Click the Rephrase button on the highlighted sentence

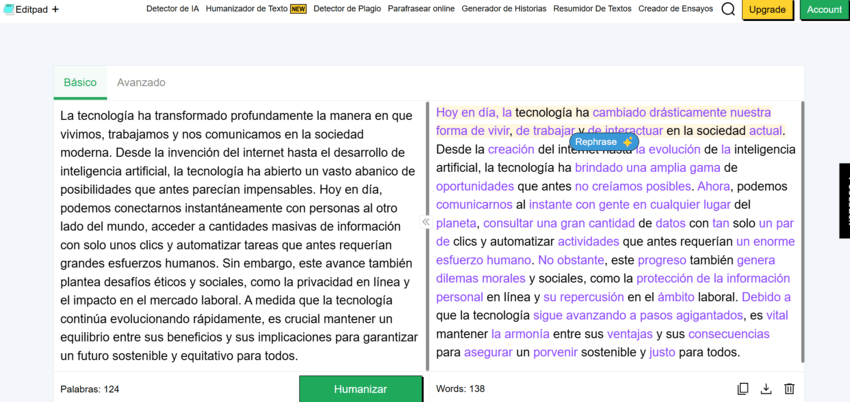[604, 142]
